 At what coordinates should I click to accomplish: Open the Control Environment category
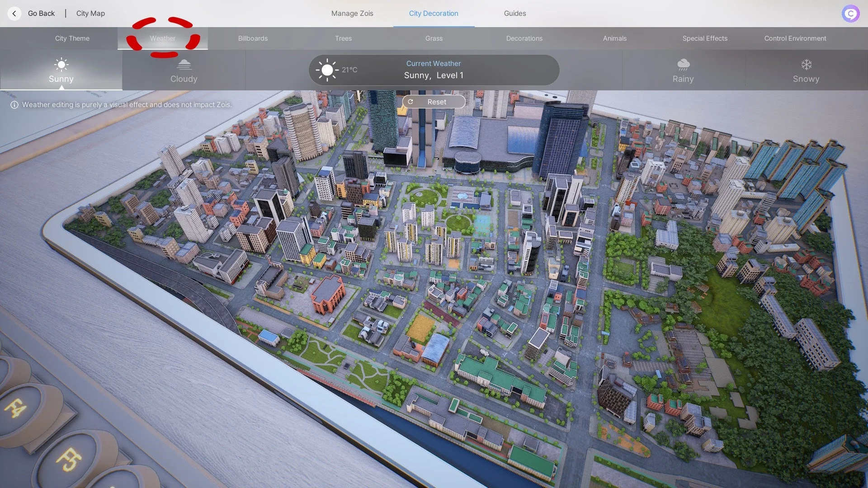tap(795, 38)
